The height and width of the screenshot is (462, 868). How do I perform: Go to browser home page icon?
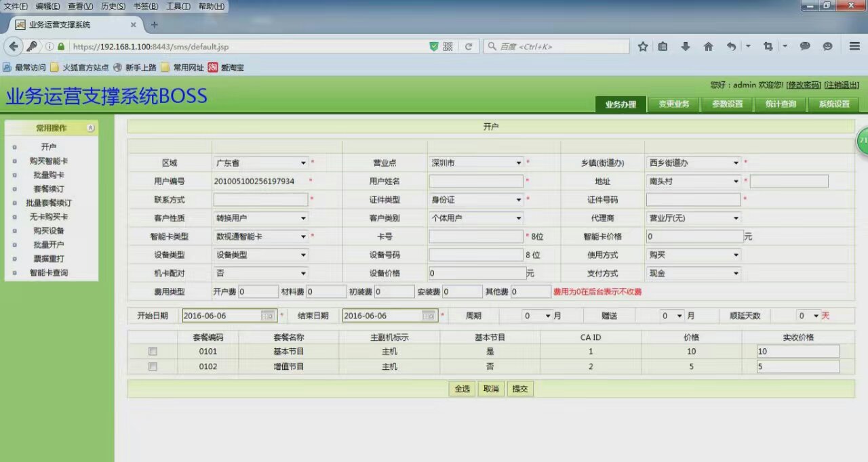pyautogui.click(x=708, y=47)
